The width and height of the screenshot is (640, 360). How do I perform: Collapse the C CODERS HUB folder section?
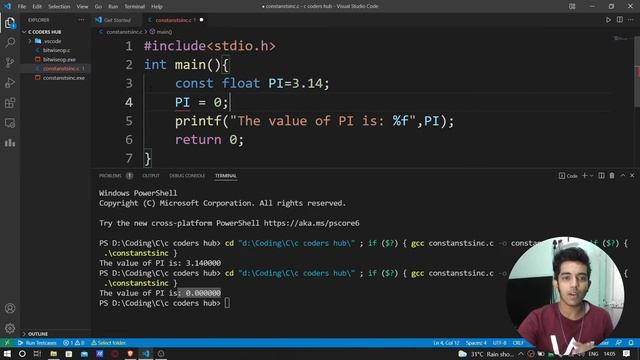[44, 32]
